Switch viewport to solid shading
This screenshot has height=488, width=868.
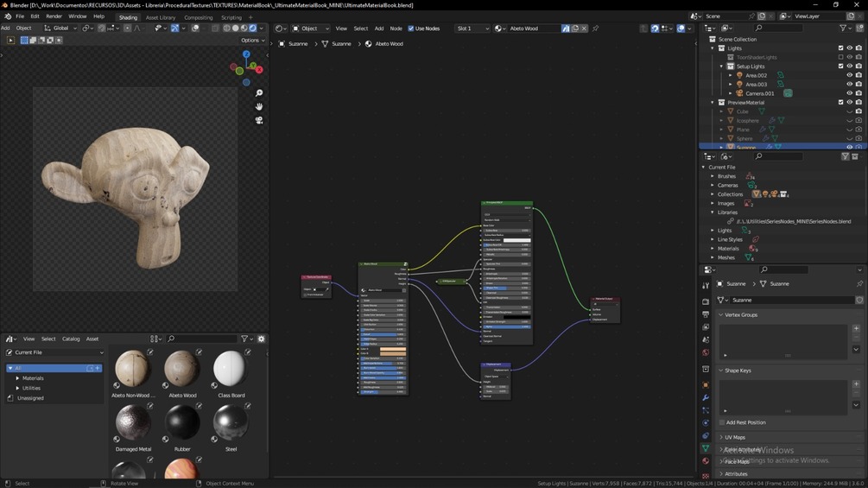(235, 29)
